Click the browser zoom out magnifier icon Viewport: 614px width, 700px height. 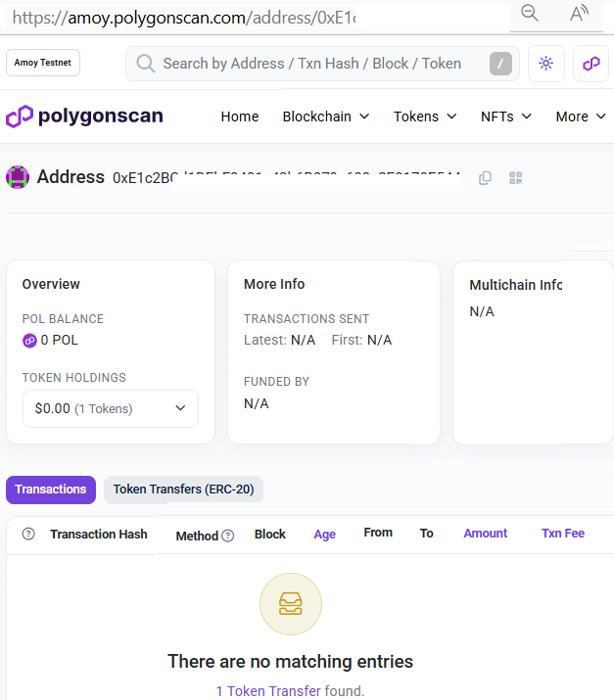coord(530,13)
